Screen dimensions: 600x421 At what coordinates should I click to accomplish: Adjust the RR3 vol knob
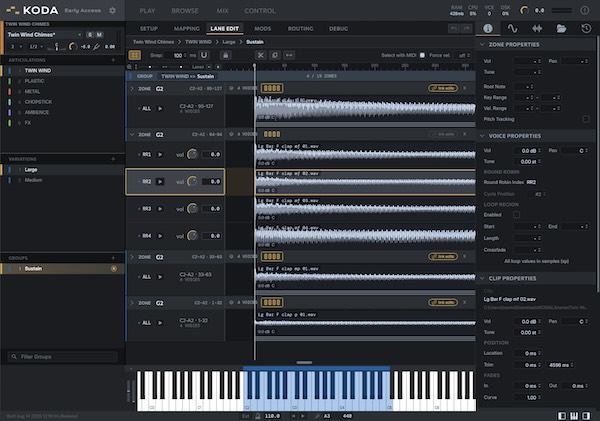click(192, 209)
